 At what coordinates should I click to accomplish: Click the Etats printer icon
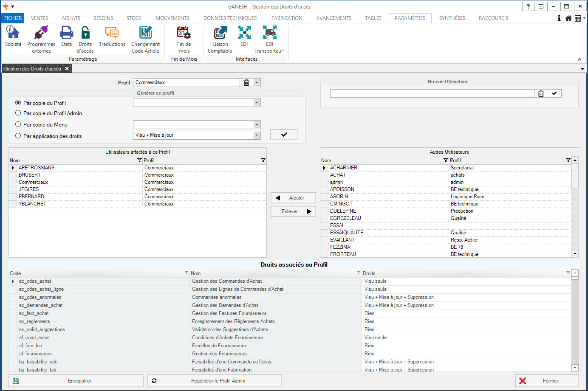click(66, 33)
